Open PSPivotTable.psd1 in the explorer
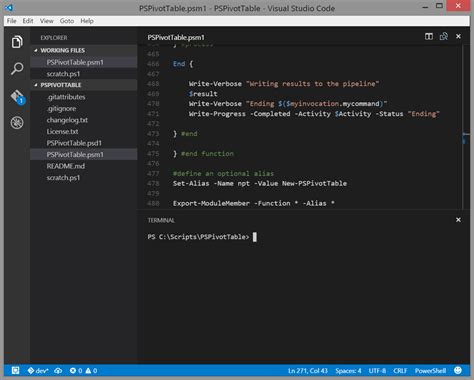Screen dimensions: 474x380 84,143
